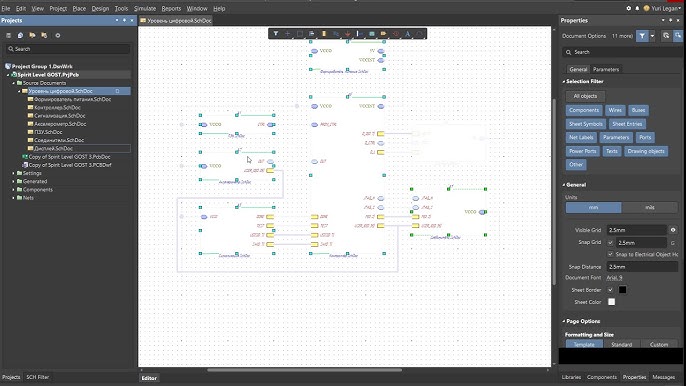This screenshot has width=686, height=386.
Task: Toggle Buses selection filter
Action: 638,110
